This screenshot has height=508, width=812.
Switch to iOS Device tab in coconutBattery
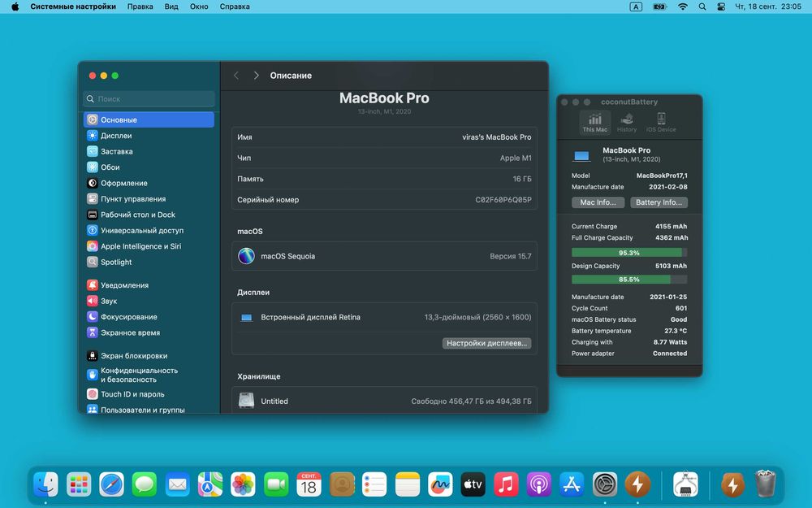(661, 123)
